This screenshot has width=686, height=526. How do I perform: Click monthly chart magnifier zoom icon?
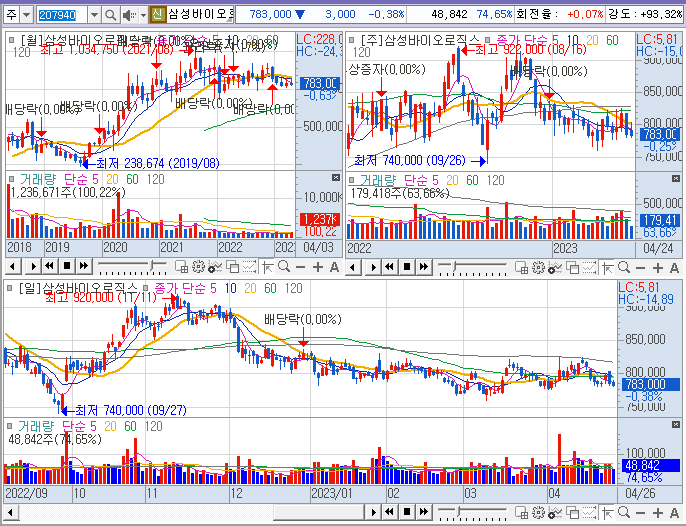pos(284,267)
